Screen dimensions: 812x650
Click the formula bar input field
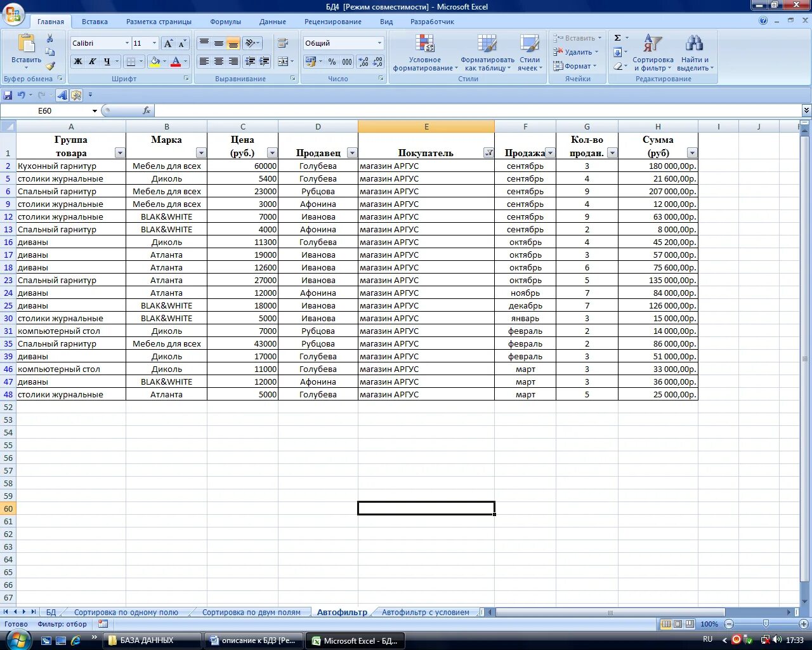[x=478, y=110]
